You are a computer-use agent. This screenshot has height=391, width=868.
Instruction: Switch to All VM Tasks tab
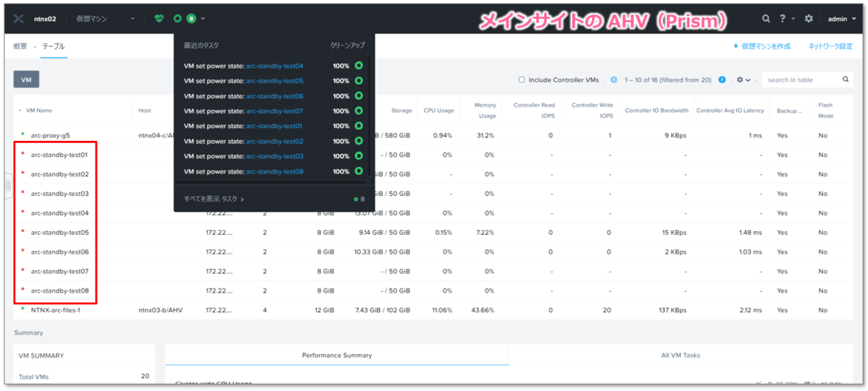pyautogui.click(x=682, y=355)
